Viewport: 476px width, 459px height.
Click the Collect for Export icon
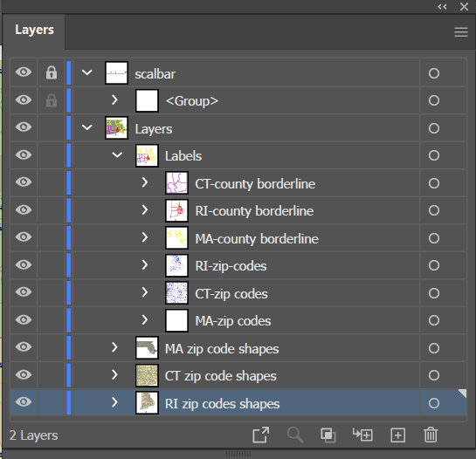261,435
